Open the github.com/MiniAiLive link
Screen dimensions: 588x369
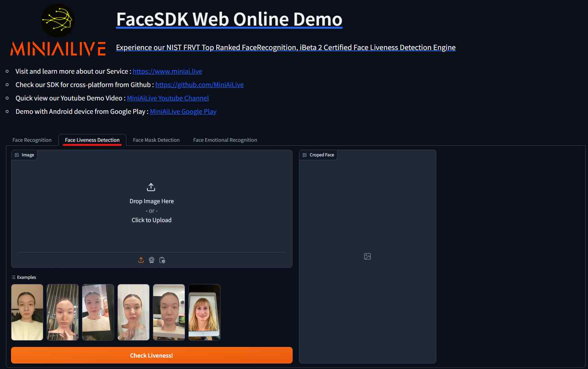point(199,85)
